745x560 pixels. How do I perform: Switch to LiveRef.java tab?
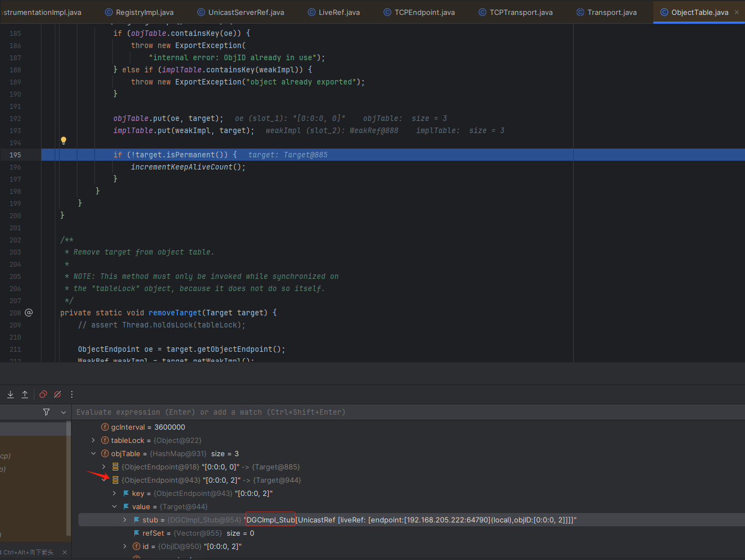334,12
